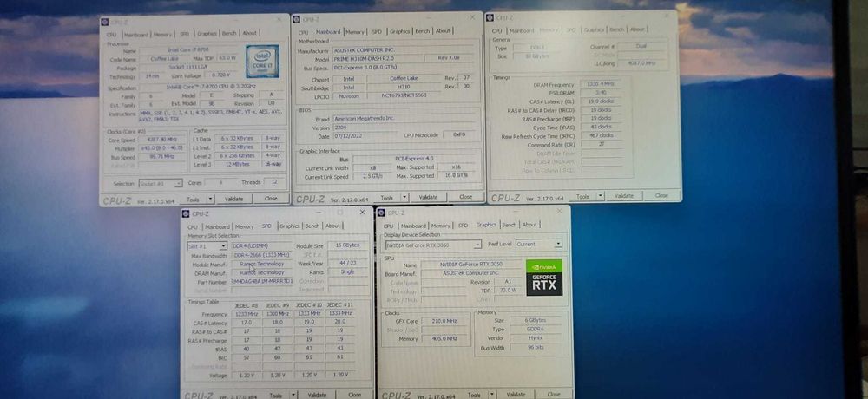
Task: Select CPU tab in Memory window
Action: click(x=497, y=31)
